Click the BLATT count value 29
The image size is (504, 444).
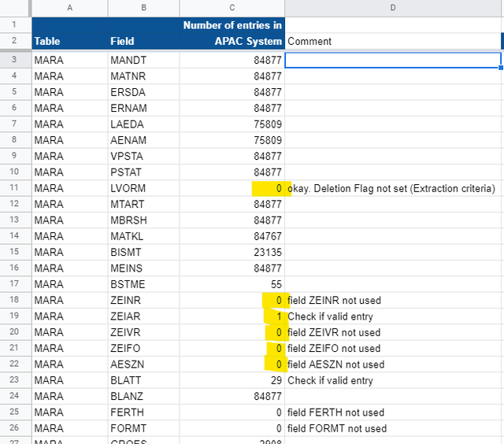[232, 380]
